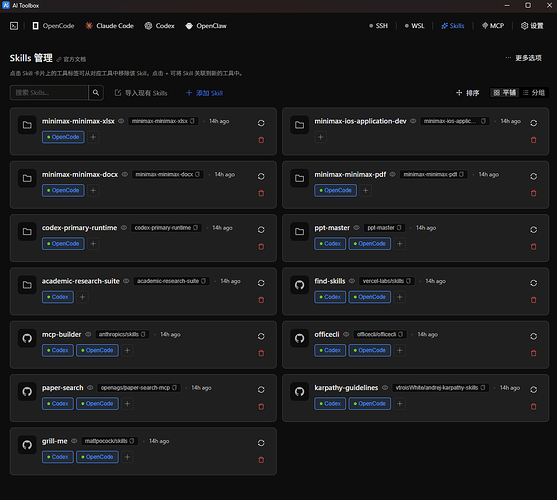The image size is (557, 500).
Task: Open the terminal icon in top bar
Action: point(14,26)
